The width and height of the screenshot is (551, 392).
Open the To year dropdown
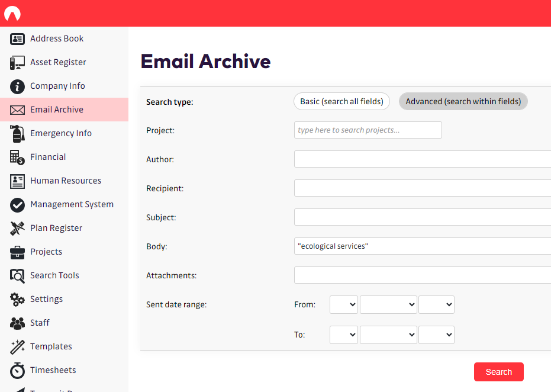click(x=436, y=335)
